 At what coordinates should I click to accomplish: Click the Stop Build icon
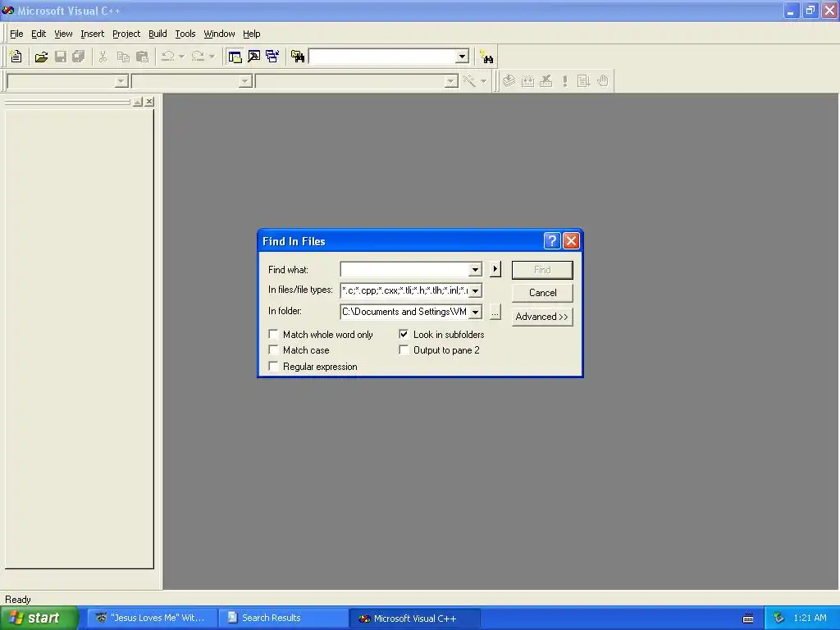point(546,81)
